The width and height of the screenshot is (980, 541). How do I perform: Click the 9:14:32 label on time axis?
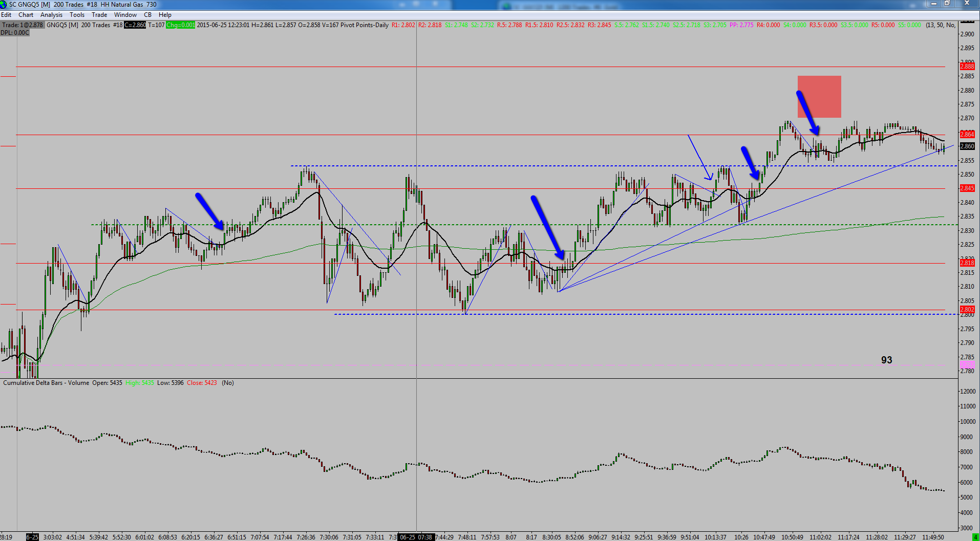point(621,537)
